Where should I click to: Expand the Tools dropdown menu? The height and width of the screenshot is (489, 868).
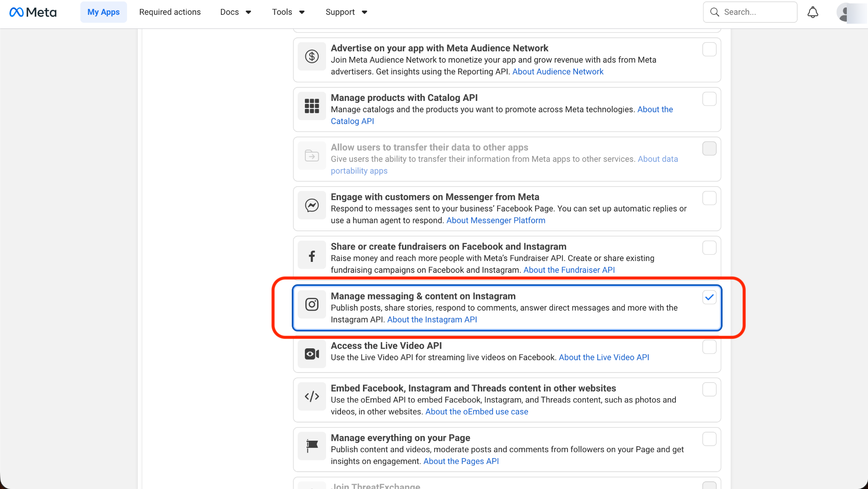tap(288, 12)
